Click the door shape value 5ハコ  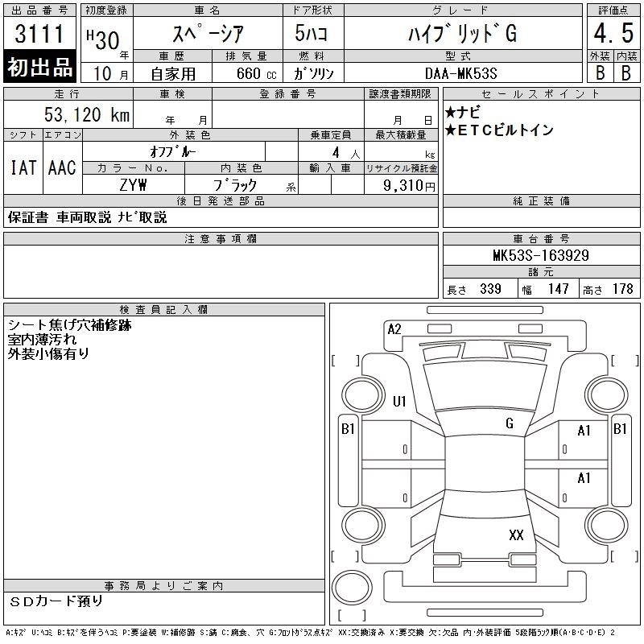pos(311,33)
